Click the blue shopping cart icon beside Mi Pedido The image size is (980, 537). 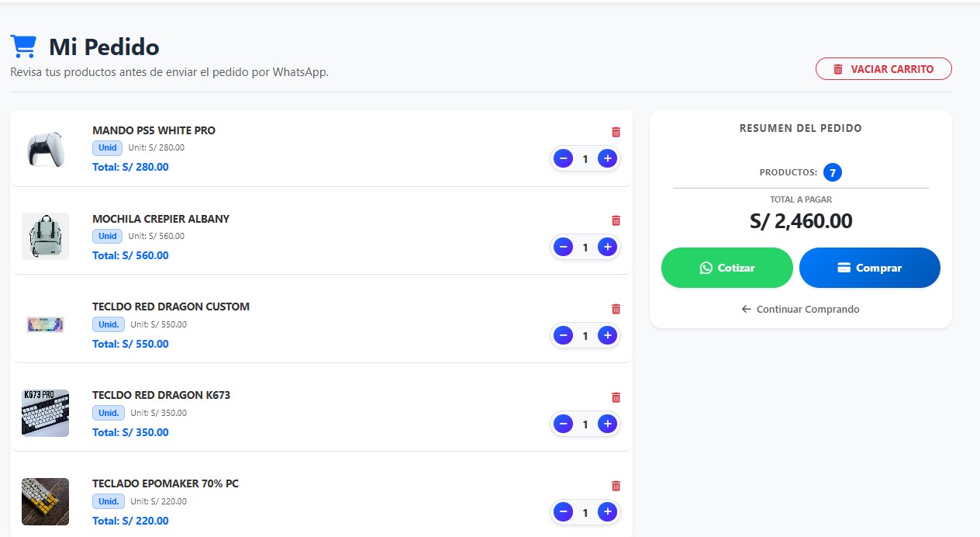tap(23, 47)
